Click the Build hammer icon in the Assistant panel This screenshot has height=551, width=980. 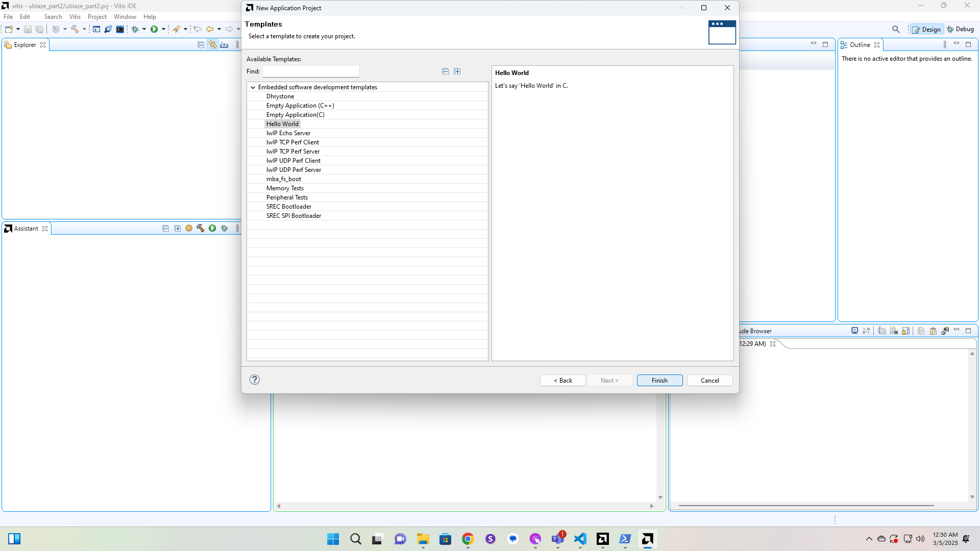click(201, 229)
